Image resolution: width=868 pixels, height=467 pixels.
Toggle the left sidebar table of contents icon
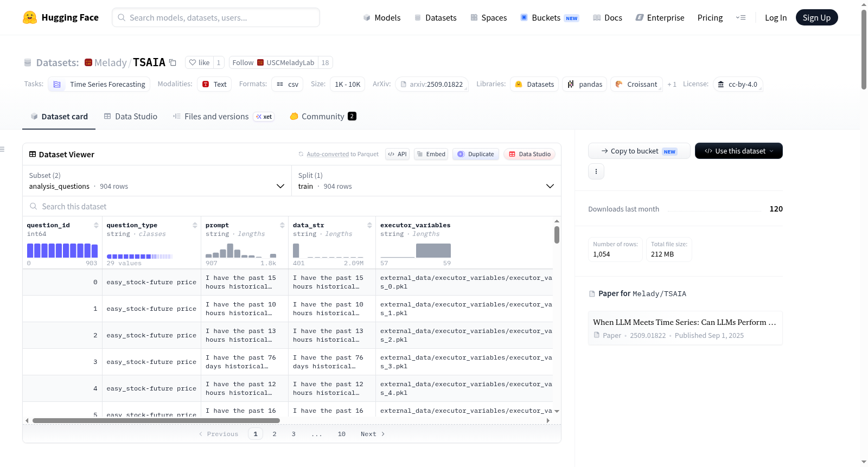point(2,149)
